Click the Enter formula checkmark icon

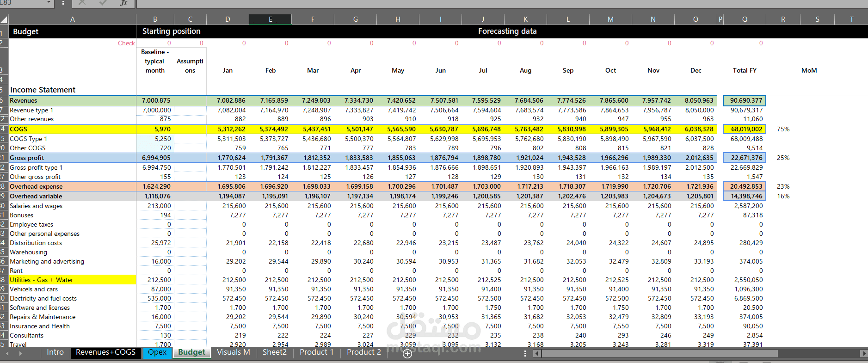[x=103, y=3]
